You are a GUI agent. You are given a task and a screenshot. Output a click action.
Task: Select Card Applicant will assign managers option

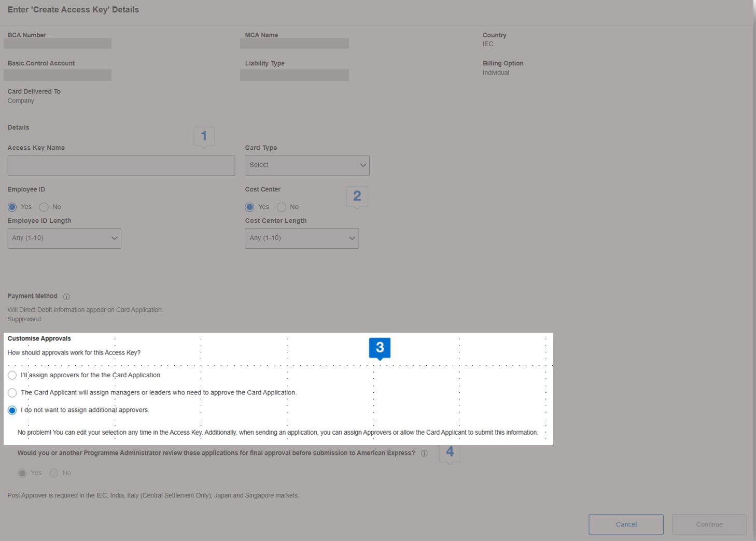point(12,393)
